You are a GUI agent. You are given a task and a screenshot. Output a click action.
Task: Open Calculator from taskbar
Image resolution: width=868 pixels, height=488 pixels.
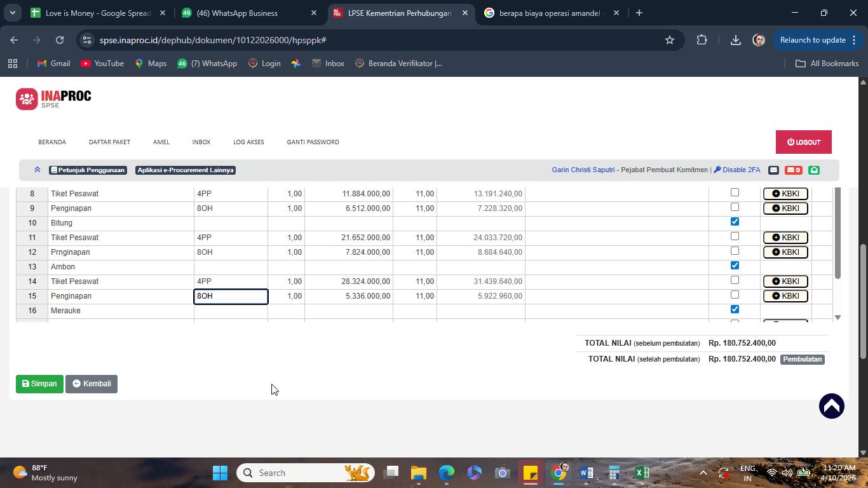coord(614,473)
